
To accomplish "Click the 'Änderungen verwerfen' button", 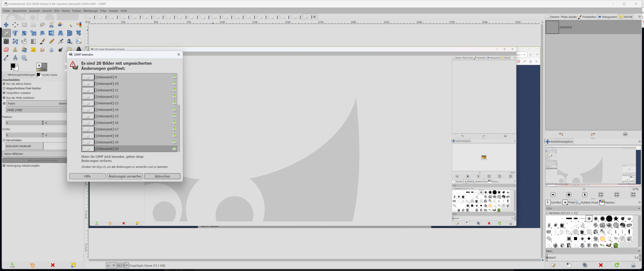I will (x=125, y=176).
